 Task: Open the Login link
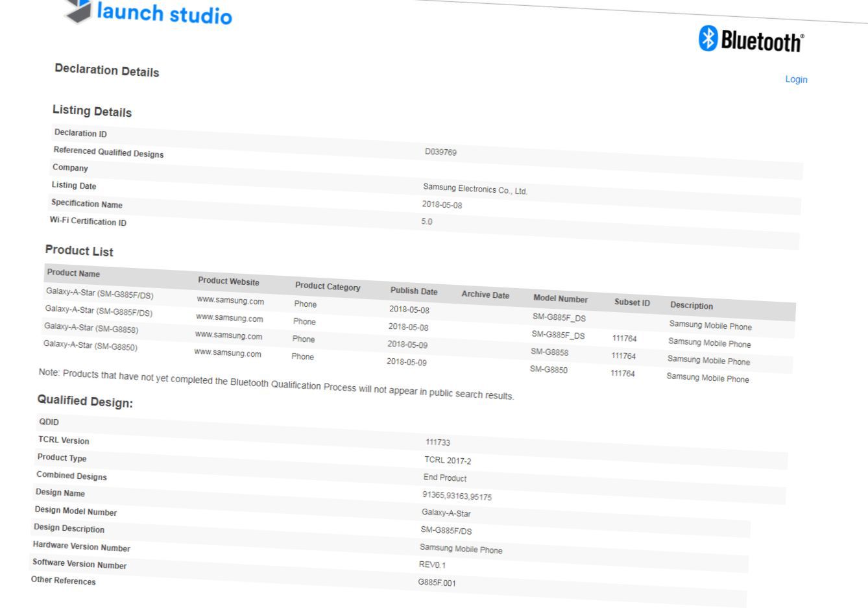tap(796, 79)
